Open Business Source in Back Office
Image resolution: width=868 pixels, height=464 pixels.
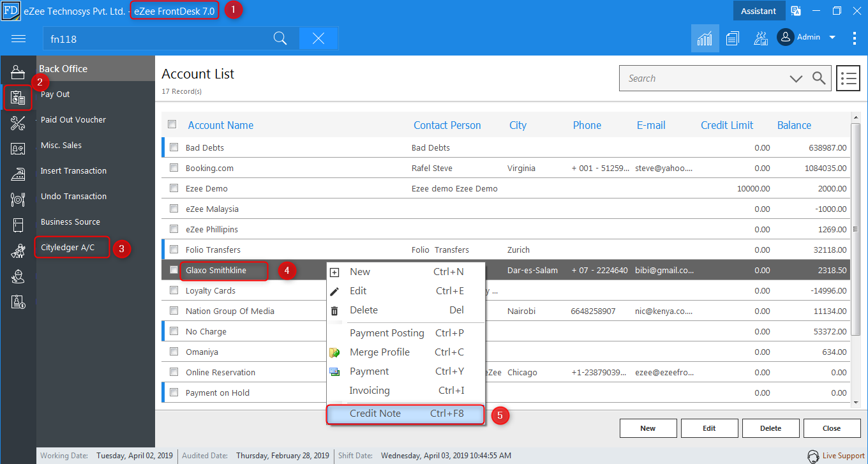pos(70,222)
